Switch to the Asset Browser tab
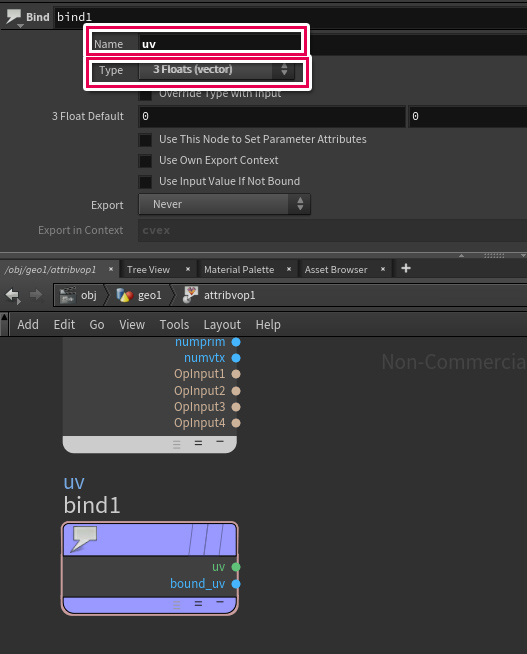The width and height of the screenshot is (527, 654). tap(336, 269)
